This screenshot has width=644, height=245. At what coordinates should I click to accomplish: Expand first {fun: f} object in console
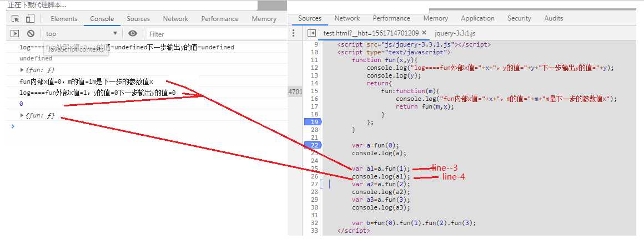(22, 70)
